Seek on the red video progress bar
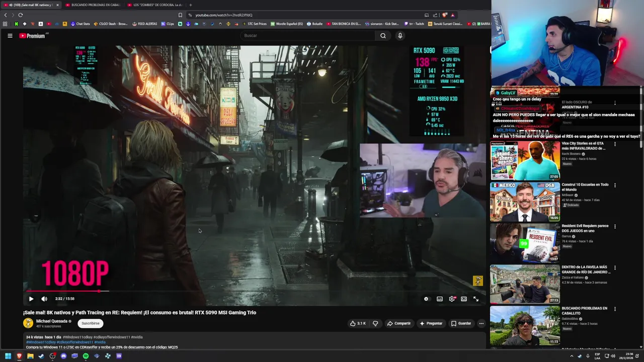This screenshot has width=644, height=362. pos(254,291)
